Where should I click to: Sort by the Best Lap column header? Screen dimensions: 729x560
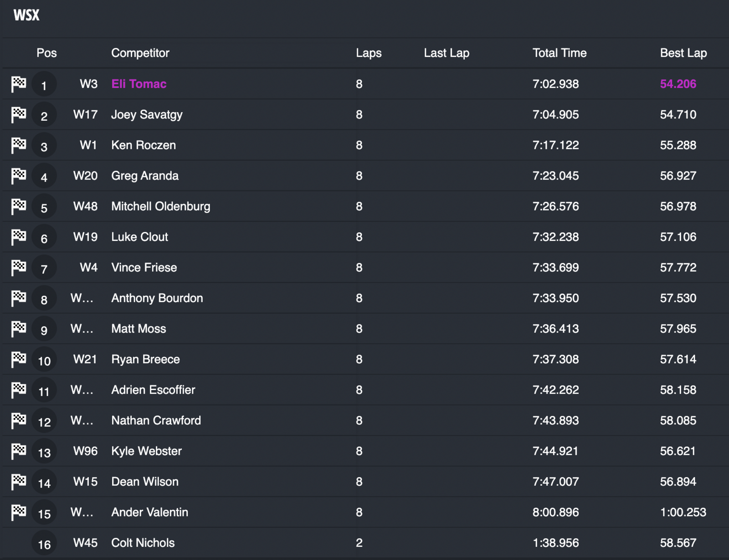pos(683,53)
